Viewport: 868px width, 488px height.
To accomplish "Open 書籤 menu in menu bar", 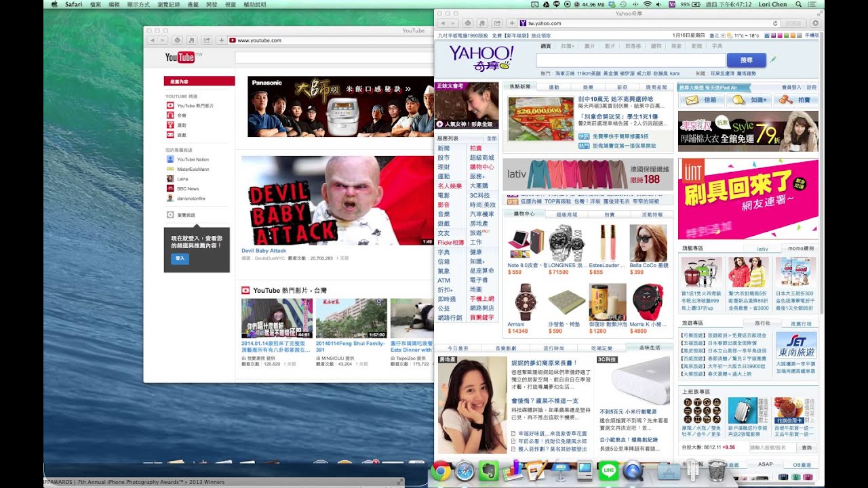I will [x=193, y=4].
